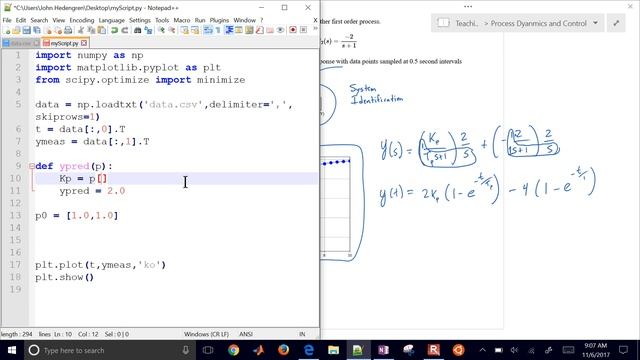The height and width of the screenshot is (360, 640).
Task: Open the Plugins menu
Action: tap(219, 20)
